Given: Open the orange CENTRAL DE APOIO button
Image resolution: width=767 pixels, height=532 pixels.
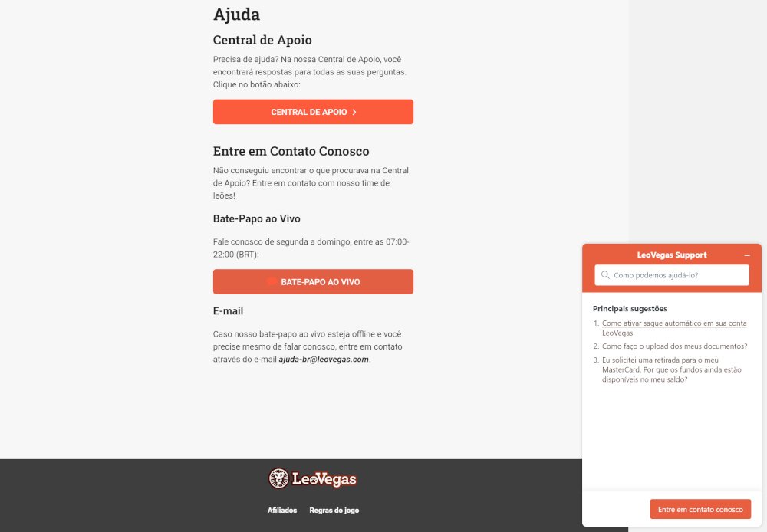Looking at the screenshot, I should [x=313, y=112].
